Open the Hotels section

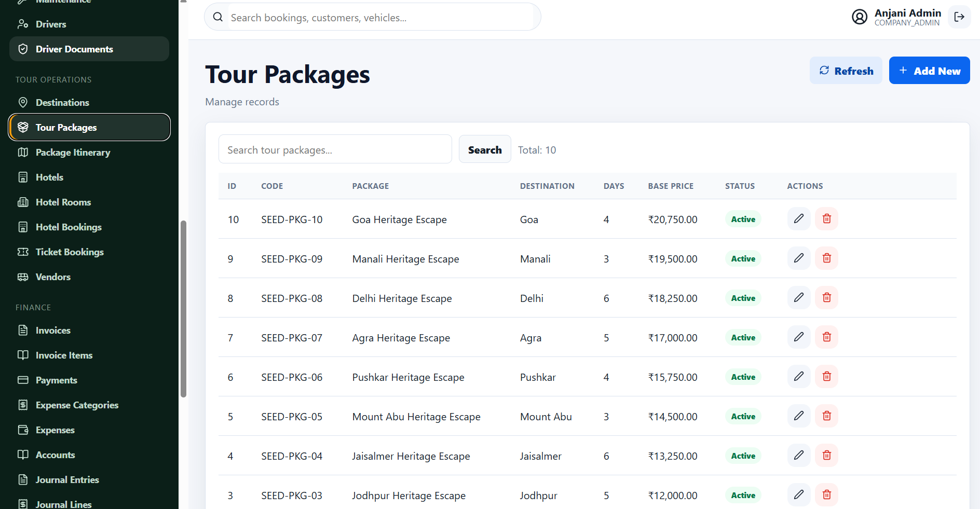(x=89, y=177)
